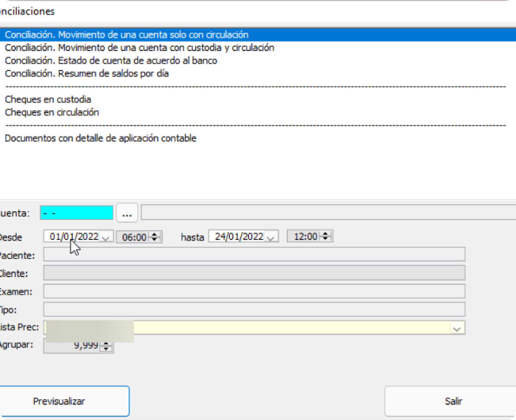The image size is (516, 420).
Task: Select 'Cheques en circulación' report
Action: click(52, 112)
